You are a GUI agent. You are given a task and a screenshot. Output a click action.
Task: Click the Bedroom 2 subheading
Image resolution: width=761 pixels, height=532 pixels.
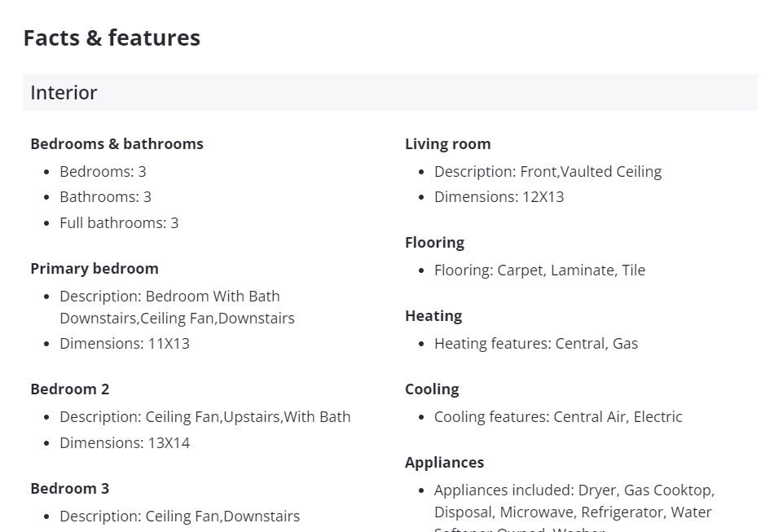tap(70, 389)
